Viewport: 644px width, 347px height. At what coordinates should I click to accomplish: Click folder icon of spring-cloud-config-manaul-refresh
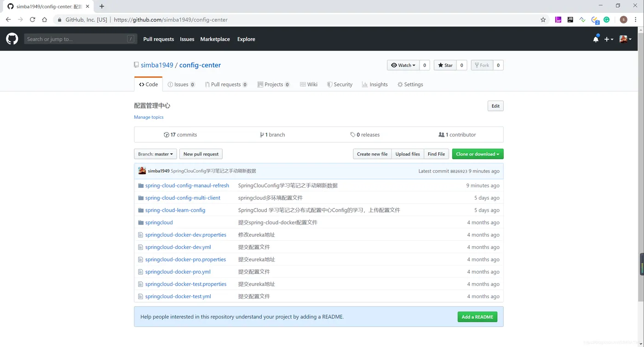click(x=141, y=185)
